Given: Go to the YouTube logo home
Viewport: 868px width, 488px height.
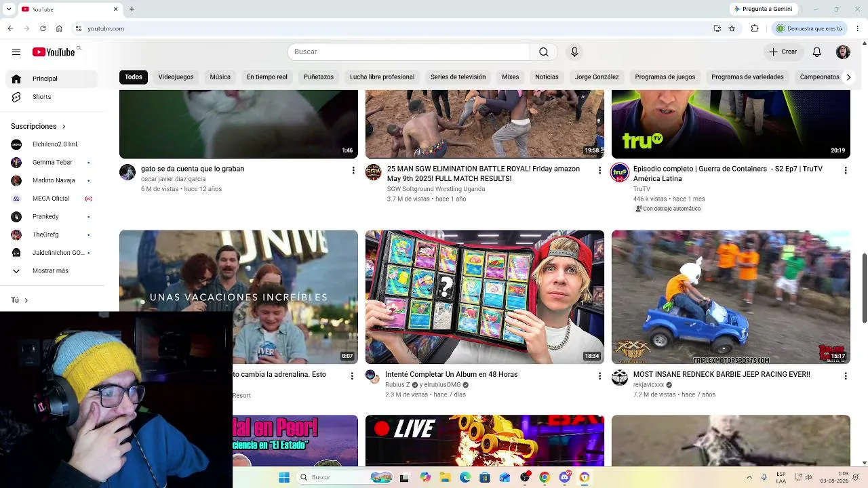Looking at the screenshot, I should point(54,52).
